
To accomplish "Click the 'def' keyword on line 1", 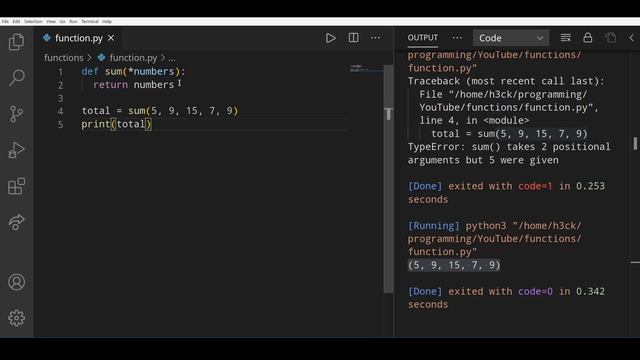I will (90, 71).
